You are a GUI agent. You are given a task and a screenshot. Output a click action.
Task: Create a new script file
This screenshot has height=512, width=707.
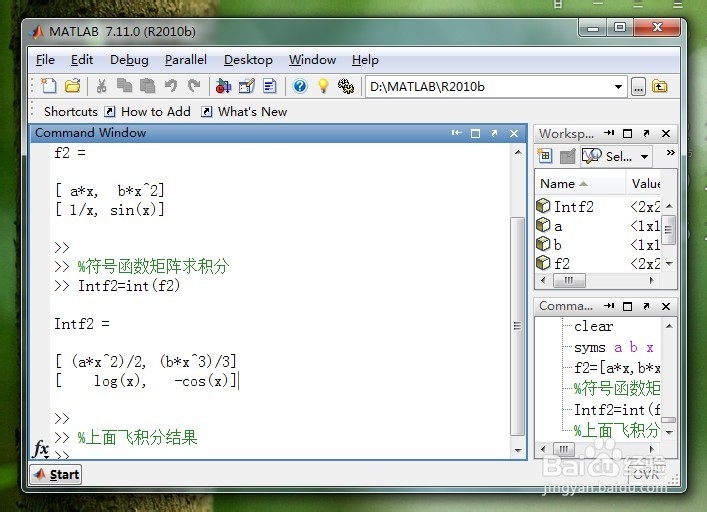(x=48, y=86)
